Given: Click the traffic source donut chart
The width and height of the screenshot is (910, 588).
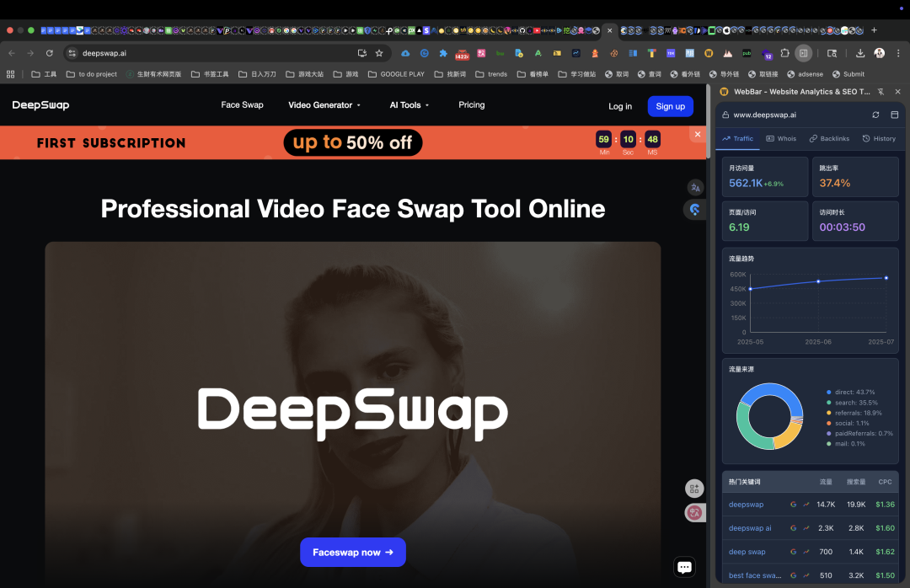Looking at the screenshot, I should [769, 416].
